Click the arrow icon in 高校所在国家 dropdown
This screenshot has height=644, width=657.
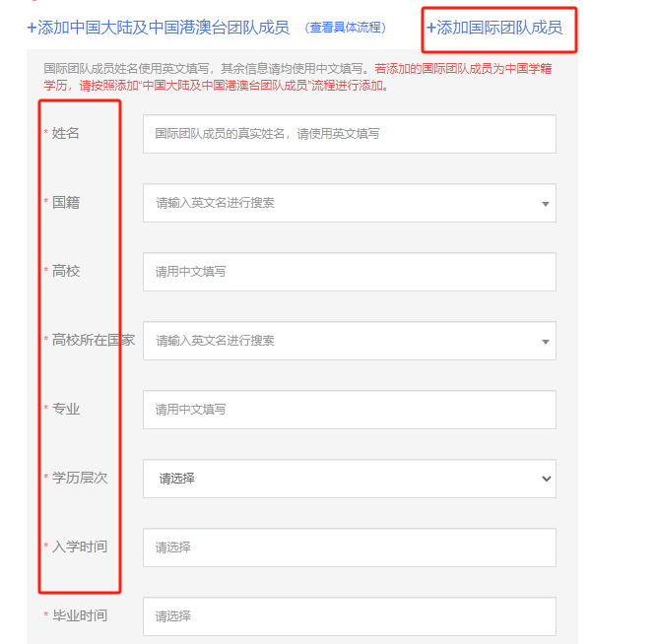pos(546,342)
